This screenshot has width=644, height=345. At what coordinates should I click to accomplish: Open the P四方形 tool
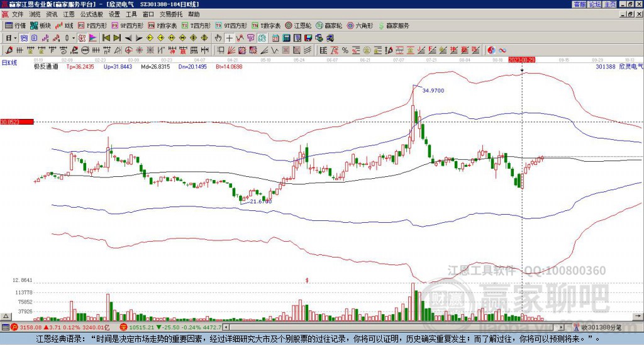click(x=93, y=26)
